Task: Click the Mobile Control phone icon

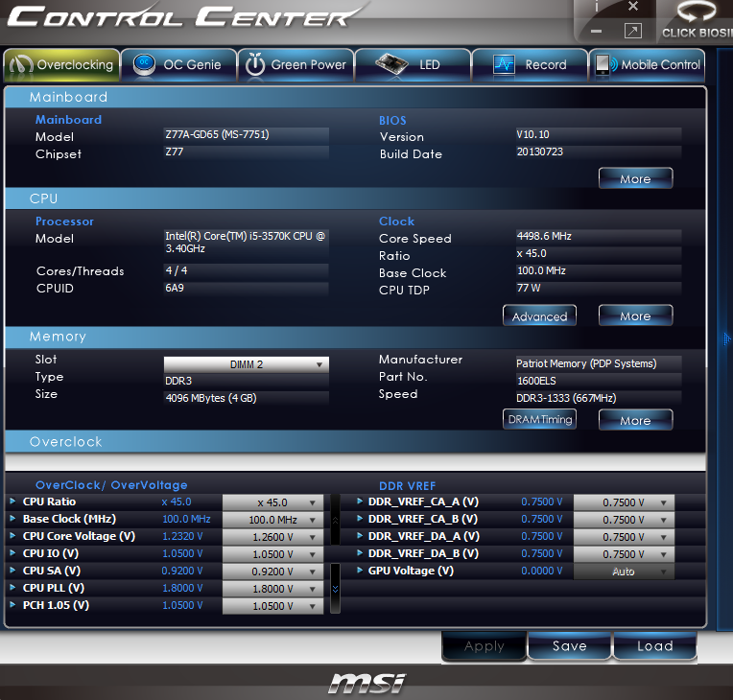Action: [606, 64]
